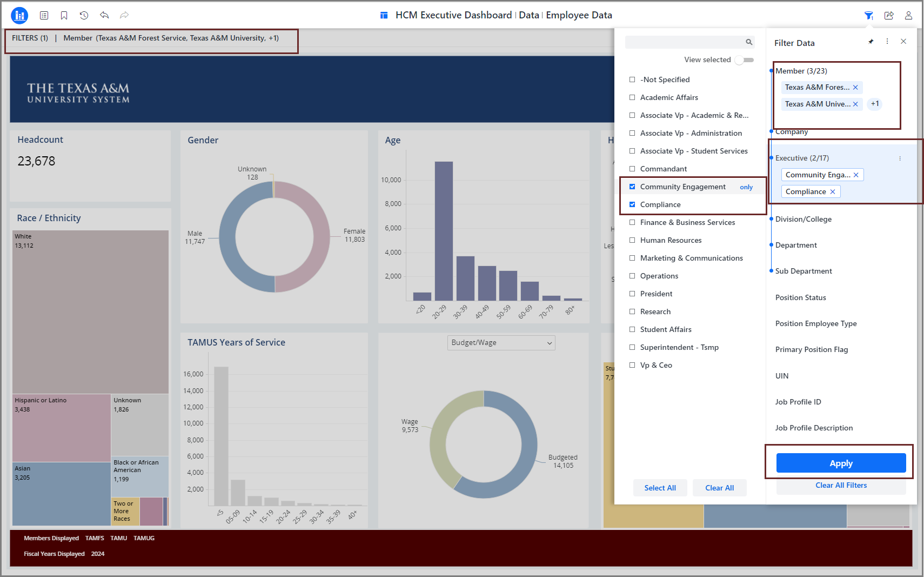Click the history clock icon
The image size is (924, 577).
84,15
